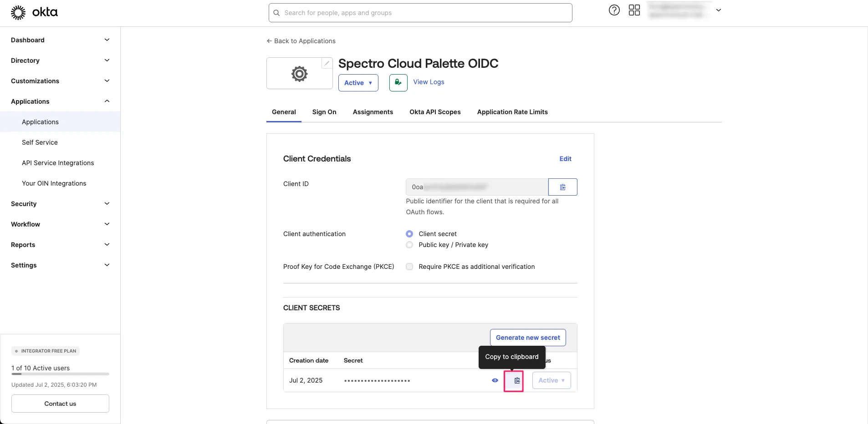This screenshot has height=424, width=868.
Task: Copy the client secret to clipboard
Action: [x=517, y=381]
